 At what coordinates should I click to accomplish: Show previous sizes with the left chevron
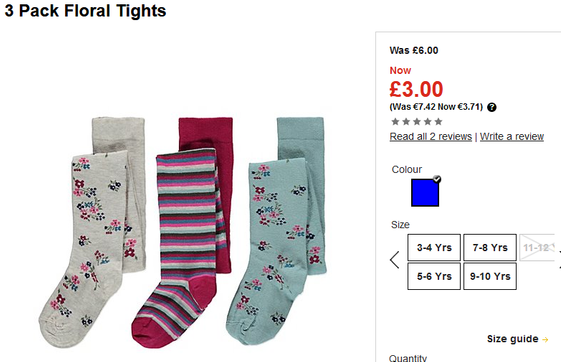(395, 260)
